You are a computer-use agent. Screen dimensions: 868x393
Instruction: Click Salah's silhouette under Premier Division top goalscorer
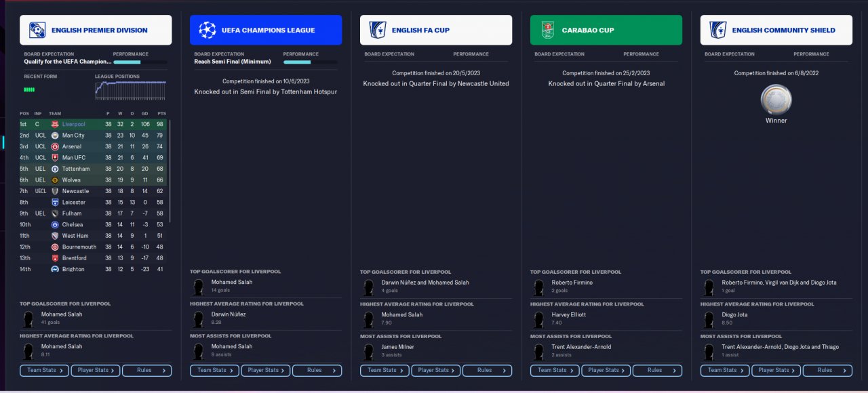coord(28,319)
